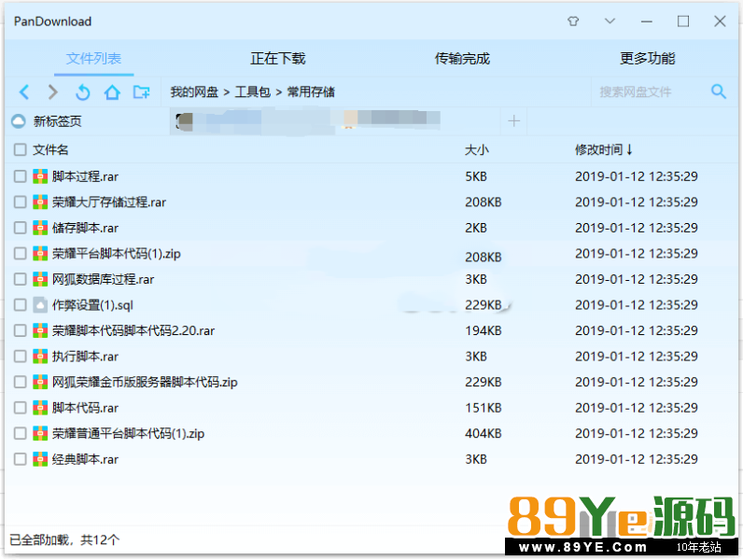Open the 传输完成 tab
Screen dimensions: 743x560
pos(462,59)
